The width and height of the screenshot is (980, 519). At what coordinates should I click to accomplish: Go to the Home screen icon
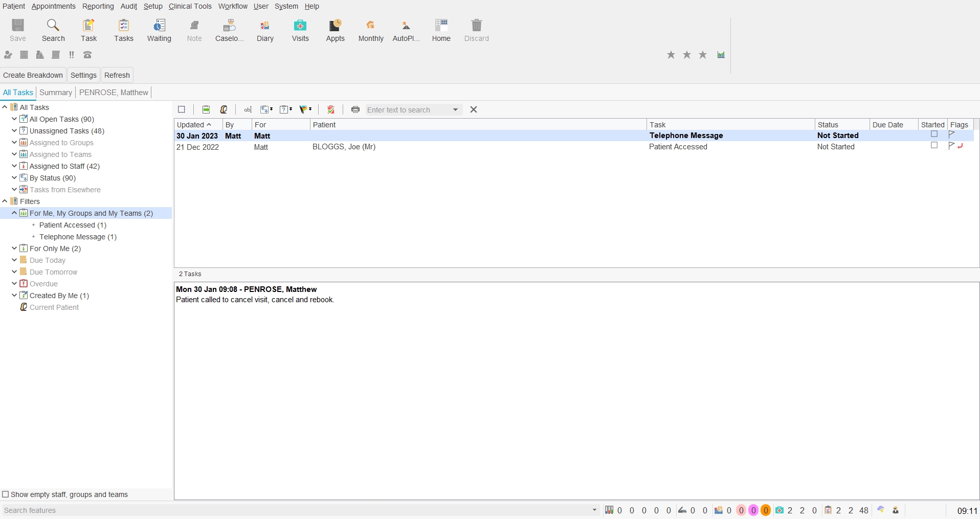pyautogui.click(x=441, y=30)
